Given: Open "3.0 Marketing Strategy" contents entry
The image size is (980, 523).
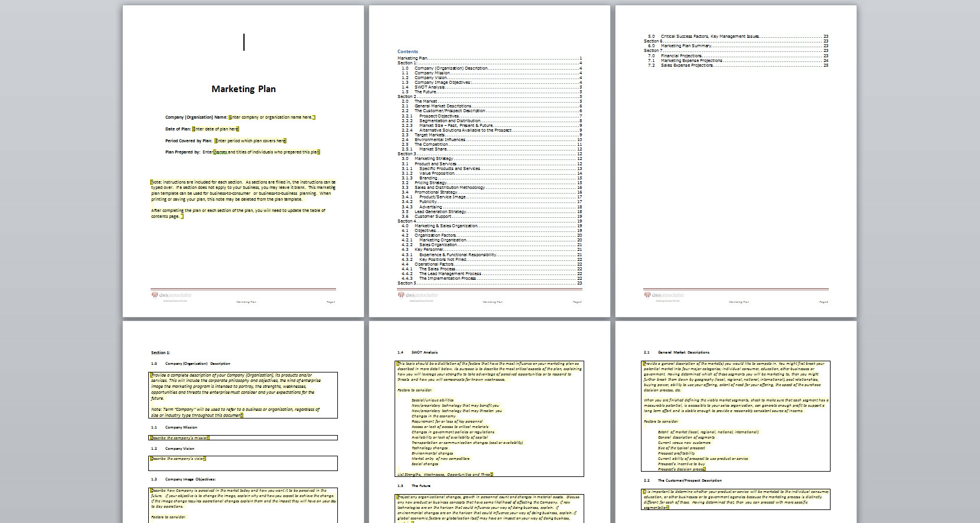Looking at the screenshot, I should tap(491, 159).
